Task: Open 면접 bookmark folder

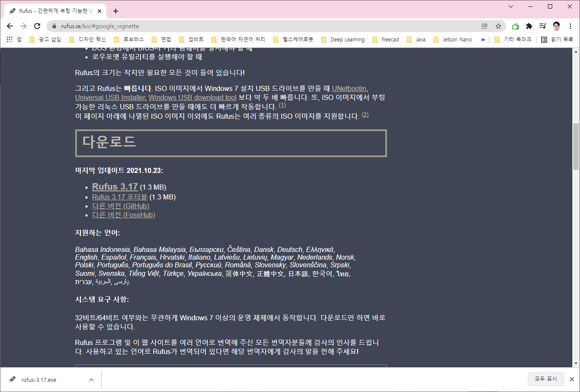Action: pos(161,39)
